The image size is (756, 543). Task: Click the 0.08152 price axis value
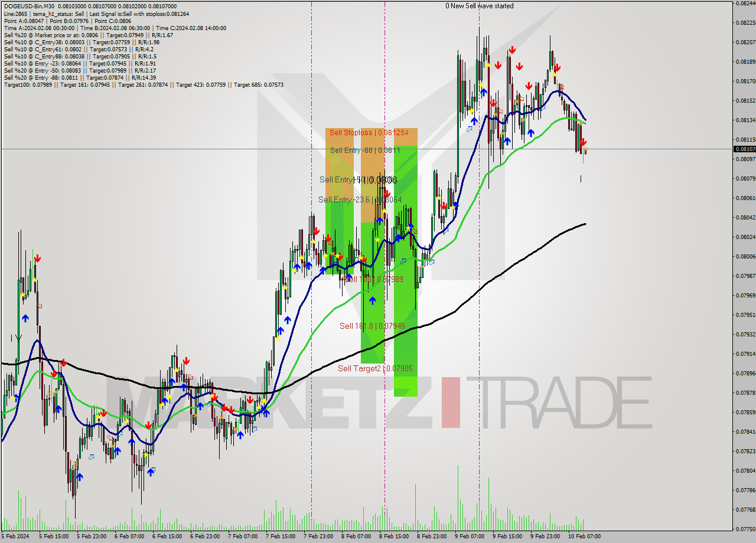pos(745,100)
